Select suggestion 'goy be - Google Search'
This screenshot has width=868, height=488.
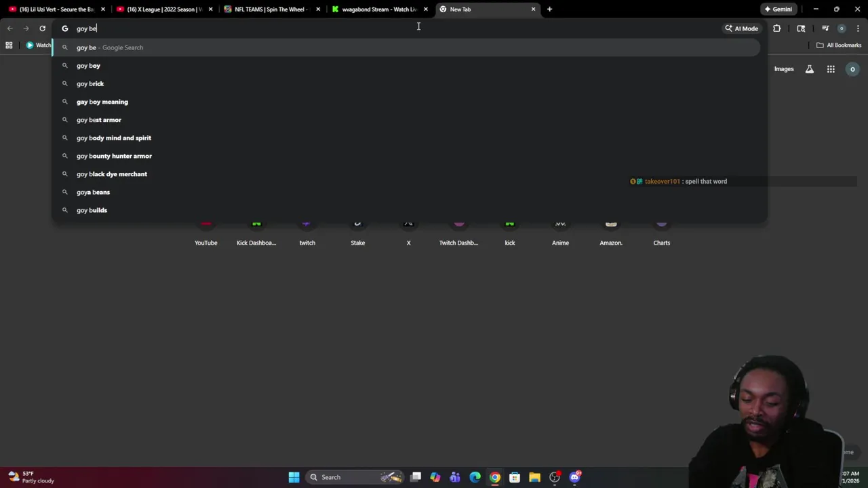406,47
